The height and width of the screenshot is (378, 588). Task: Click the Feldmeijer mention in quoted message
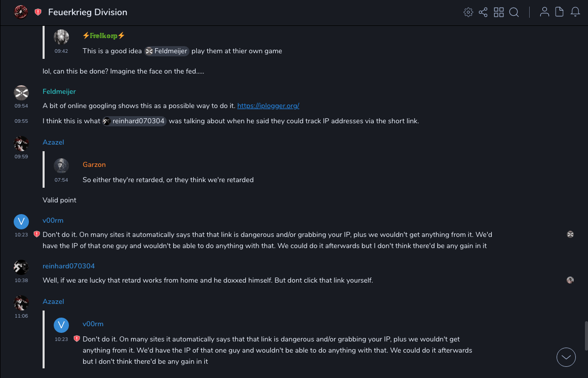(x=167, y=51)
